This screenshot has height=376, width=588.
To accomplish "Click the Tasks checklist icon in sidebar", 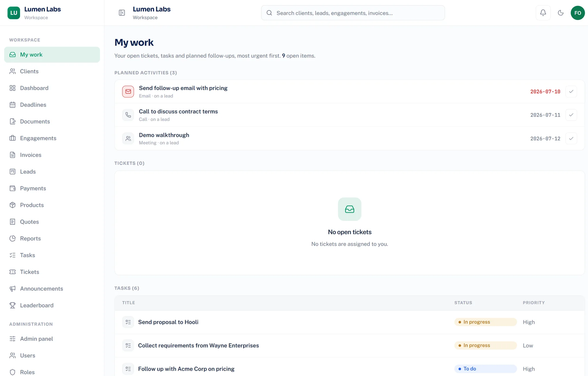I will (12, 255).
